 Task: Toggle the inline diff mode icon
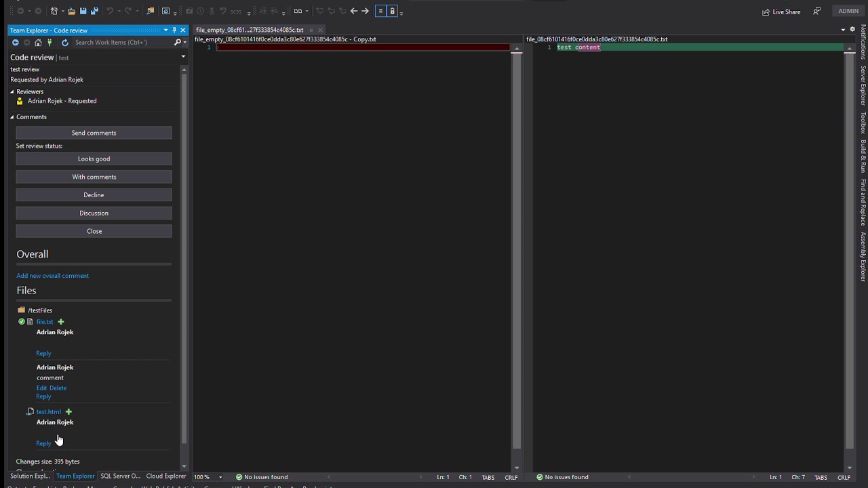pyautogui.click(x=380, y=11)
